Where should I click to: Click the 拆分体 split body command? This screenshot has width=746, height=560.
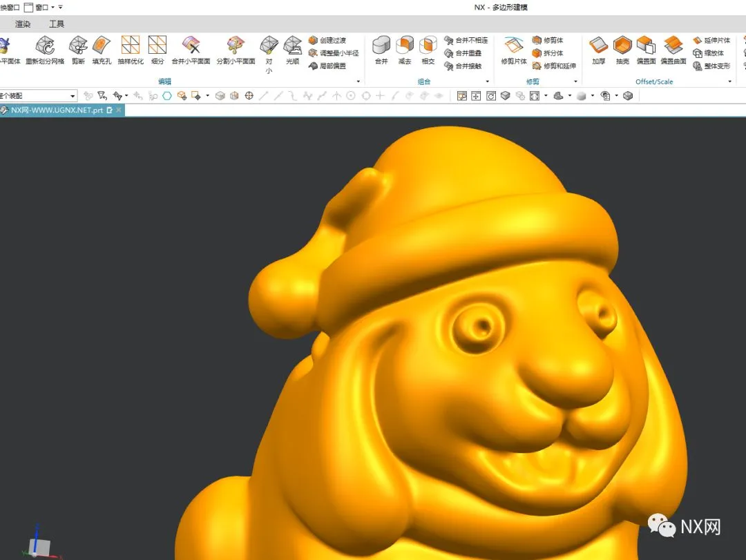[x=548, y=53]
